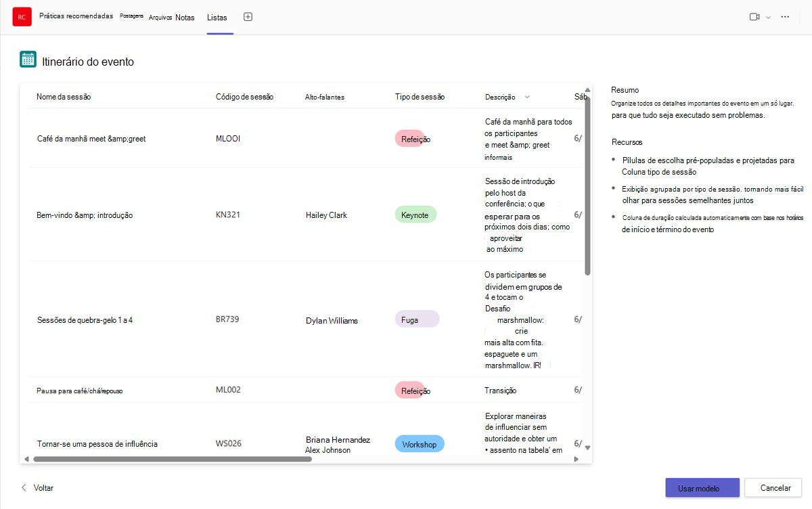
Task: Start a meeting with the camera icon
Action: (x=754, y=17)
